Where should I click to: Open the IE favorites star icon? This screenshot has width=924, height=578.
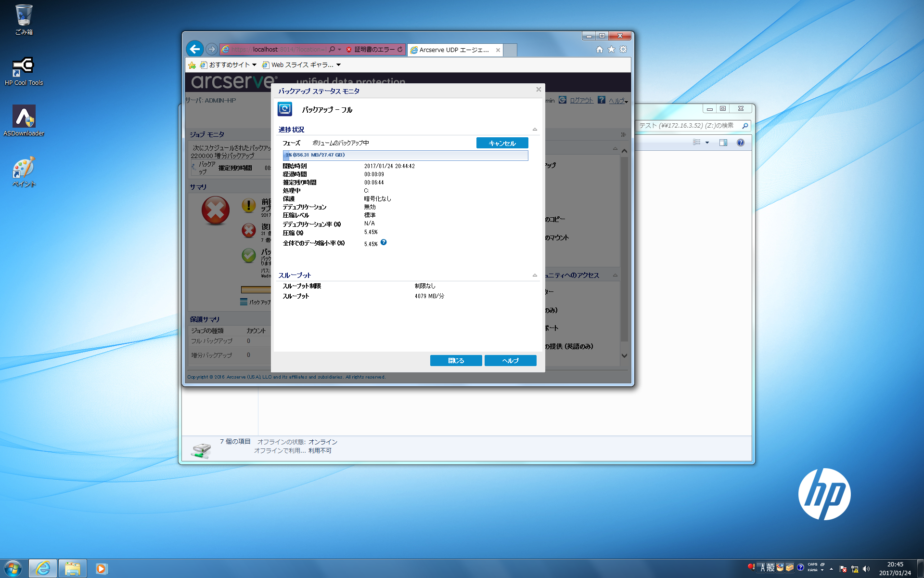pos(611,49)
